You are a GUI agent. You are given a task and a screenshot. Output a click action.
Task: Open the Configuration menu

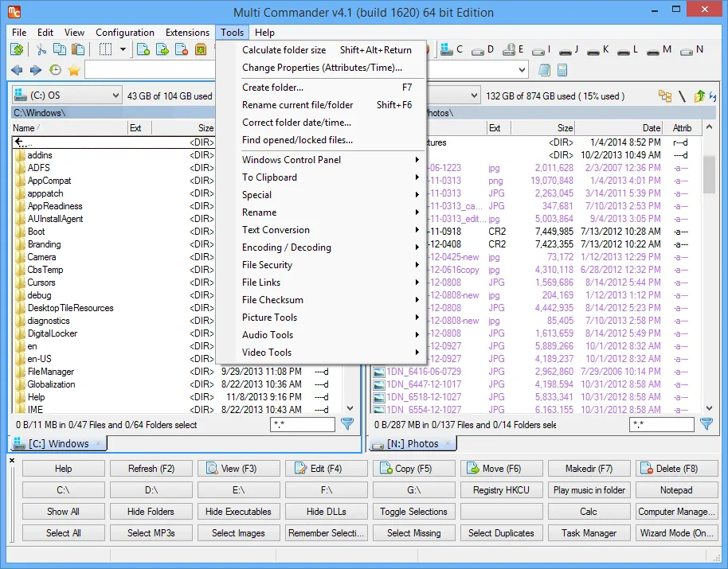(x=125, y=33)
